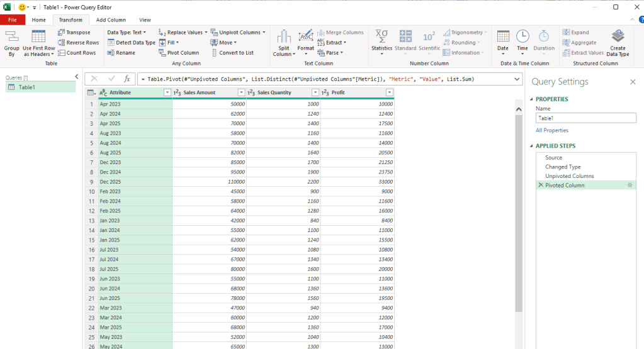Viewport: 644px width, 349px height.
Task: Open the Attribute column filter dropdown
Action: [x=167, y=92]
